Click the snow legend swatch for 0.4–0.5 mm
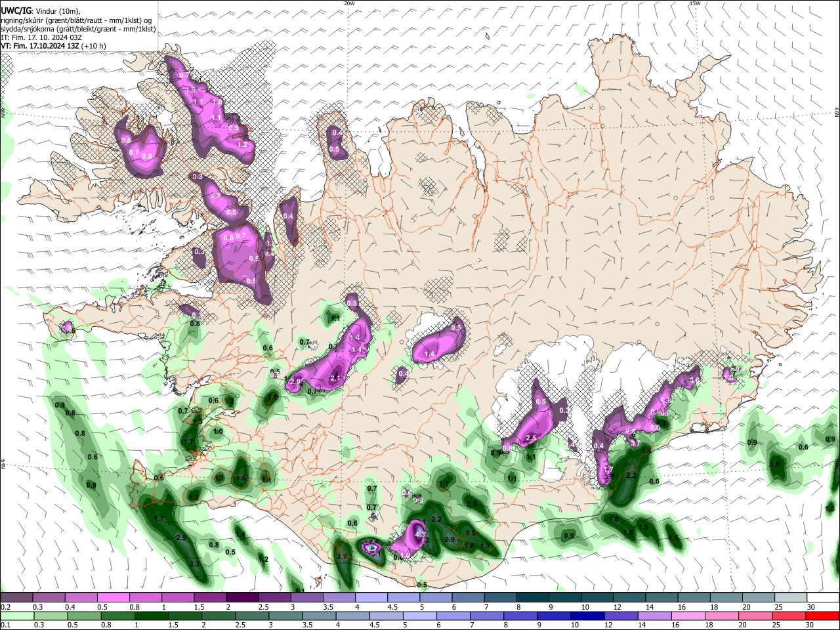Image resolution: width=840 pixels, height=630 pixels. [81, 598]
